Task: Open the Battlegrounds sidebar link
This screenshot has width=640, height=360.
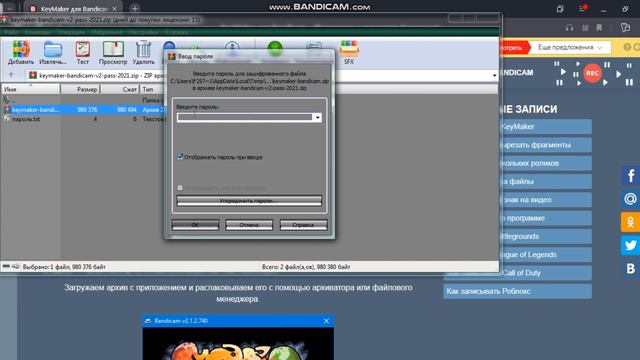Action: click(x=546, y=236)
